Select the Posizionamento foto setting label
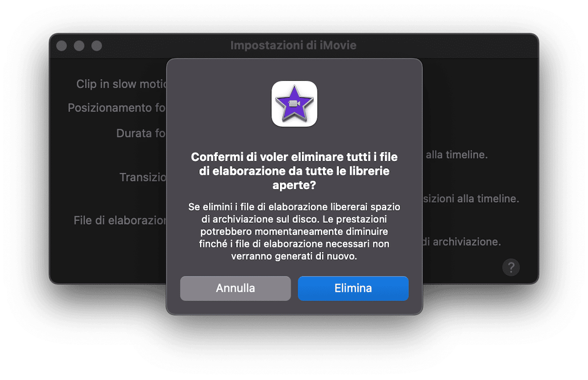Screen dimensions: 588x380 (x=117, y=107)
